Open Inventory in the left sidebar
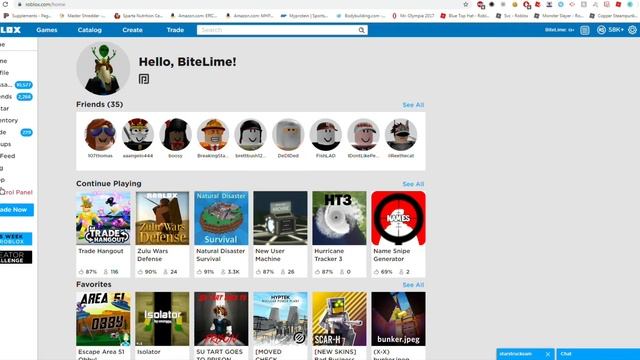This screenshot has height=360, width=640. 9,120
